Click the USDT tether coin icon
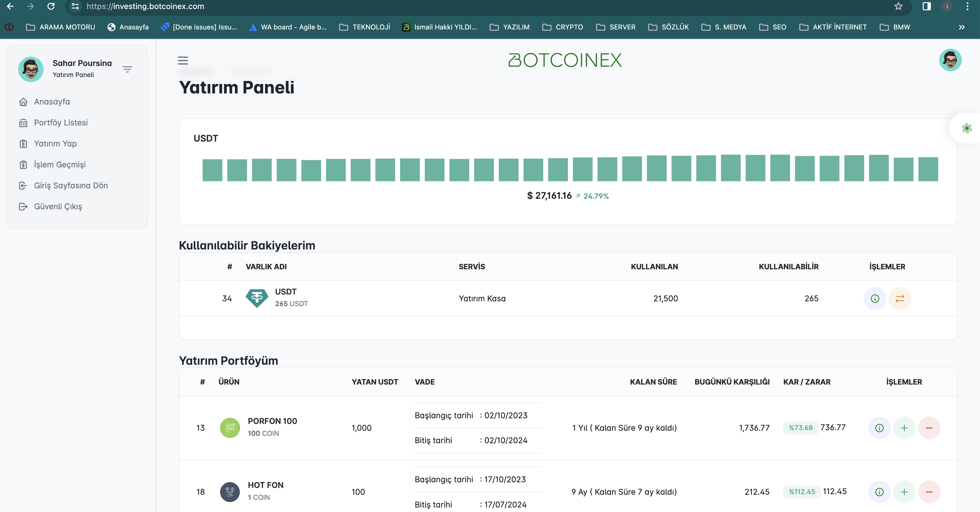The width and height of the screenshot is (980, 512). click(x=257, y=298)
